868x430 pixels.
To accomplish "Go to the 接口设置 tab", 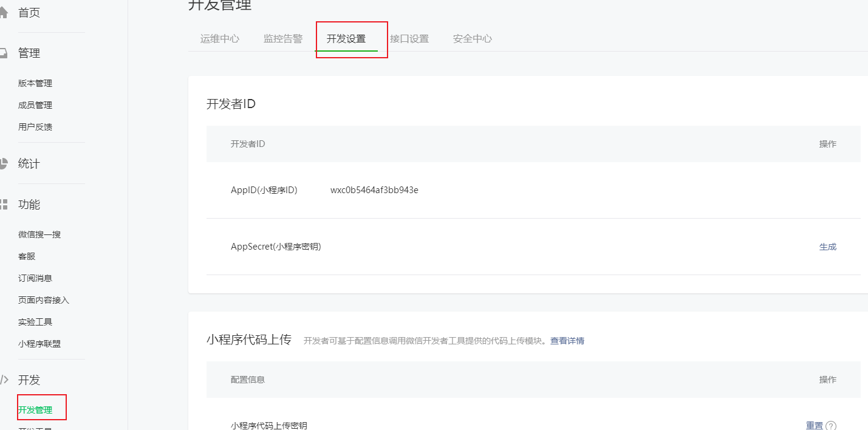I will [409, 39].
